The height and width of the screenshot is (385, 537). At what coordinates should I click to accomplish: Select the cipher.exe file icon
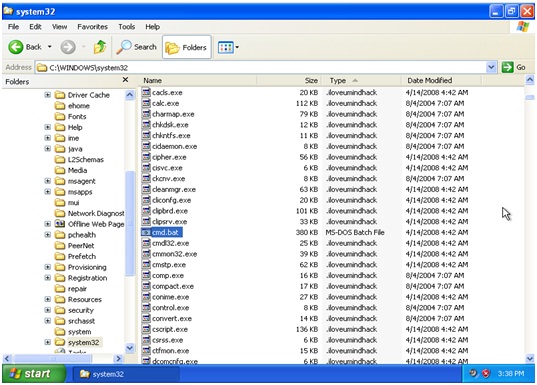[146, 157]
